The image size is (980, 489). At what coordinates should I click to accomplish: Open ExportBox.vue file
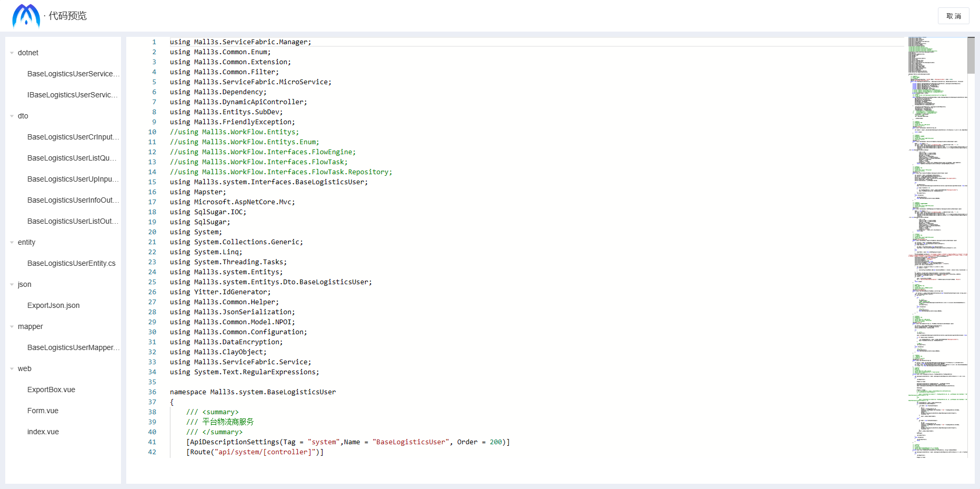pos(51,390)
